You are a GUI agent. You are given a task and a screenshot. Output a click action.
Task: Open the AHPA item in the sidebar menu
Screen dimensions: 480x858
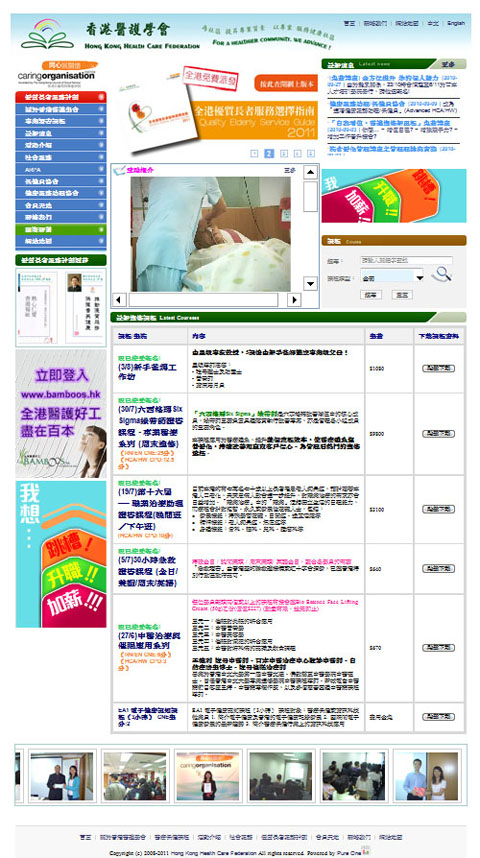[61, 170]
